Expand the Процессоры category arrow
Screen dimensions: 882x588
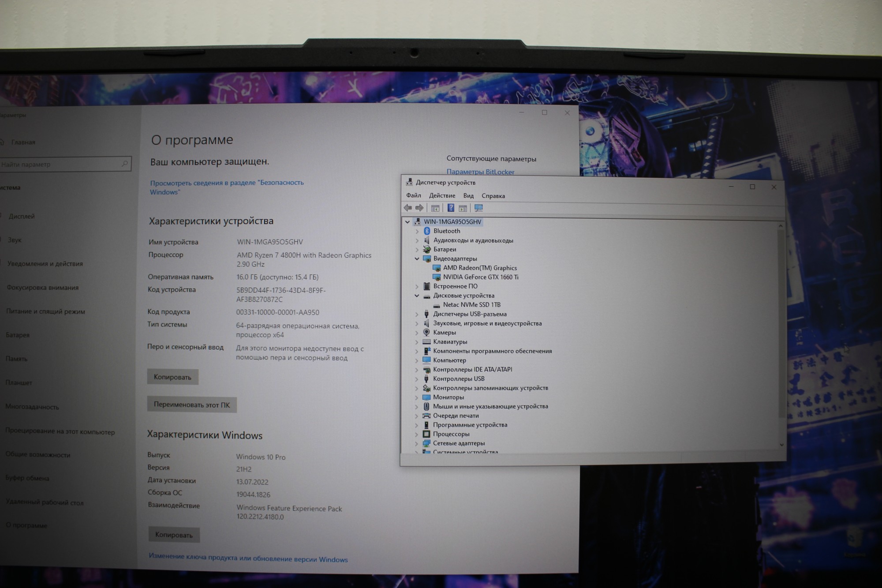(x=417, y=434)
